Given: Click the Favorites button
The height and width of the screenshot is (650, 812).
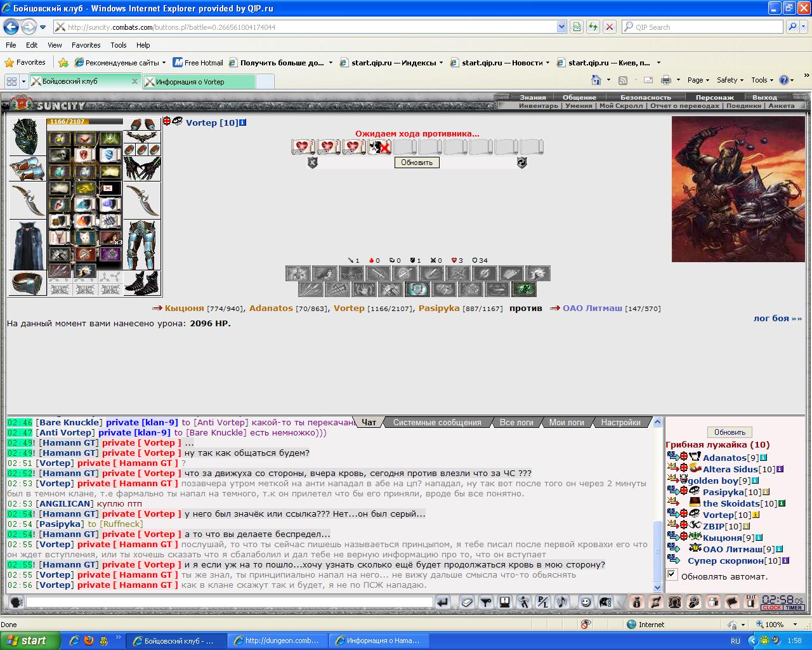Looking at the screenshot, I should (x=25, y=62).
